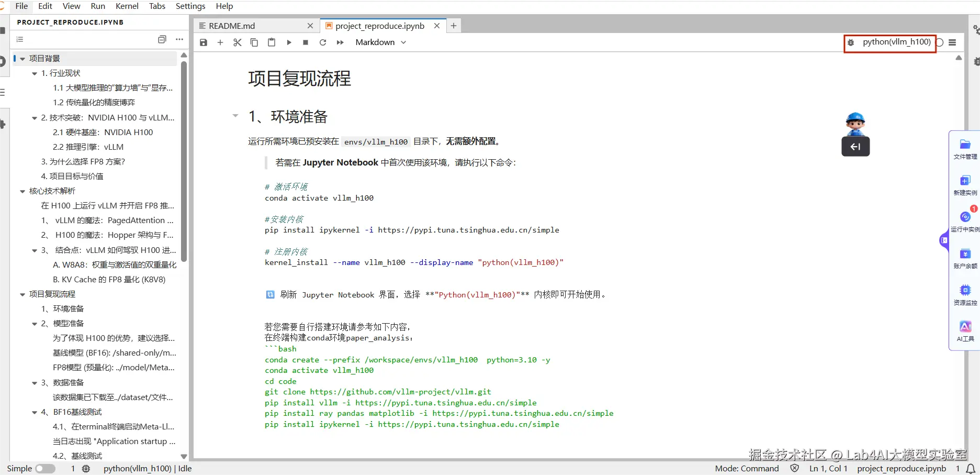Viewport: 980px width, 475px height.
Task: Go to 3. 为什么选择 FP8 方案? heading
Action: pyautogui.click(x=83, y=162)
